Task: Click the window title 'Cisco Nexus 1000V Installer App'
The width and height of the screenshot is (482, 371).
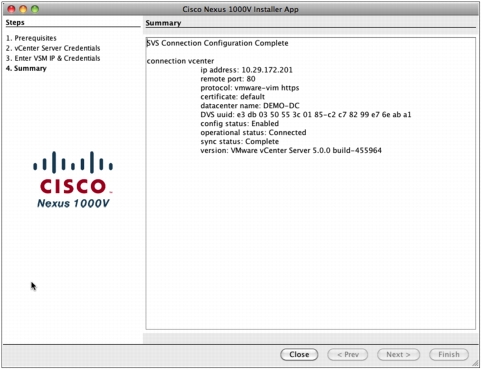Action: (x=240, y=9)
